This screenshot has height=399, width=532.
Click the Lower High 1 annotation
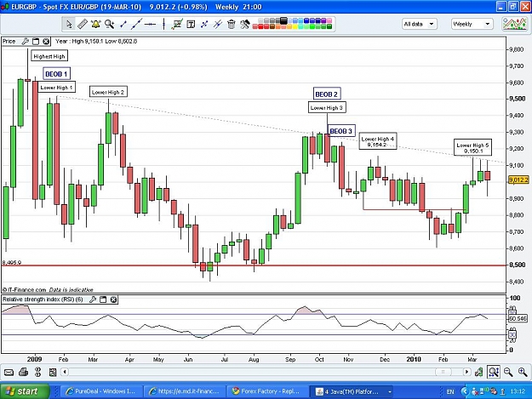[56, 88]
